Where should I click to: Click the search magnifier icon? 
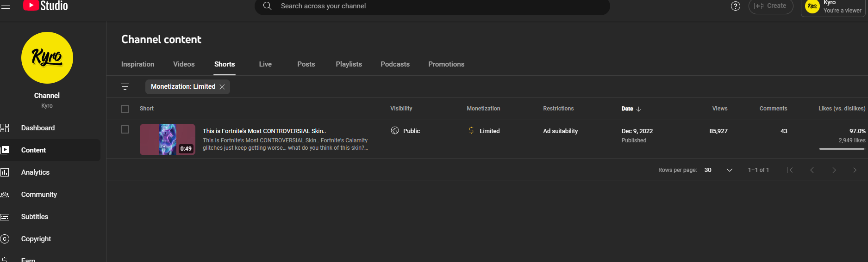(x=267, y=6)
